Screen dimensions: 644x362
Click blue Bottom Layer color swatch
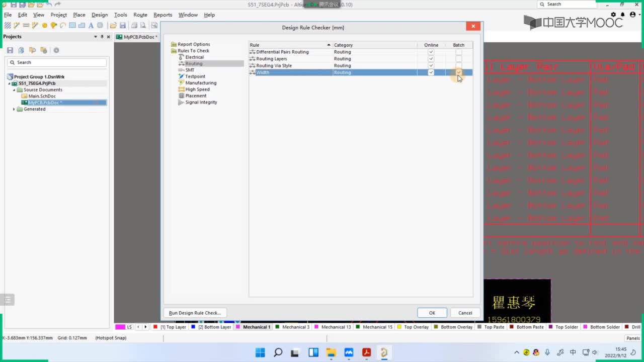click(193, 327)
